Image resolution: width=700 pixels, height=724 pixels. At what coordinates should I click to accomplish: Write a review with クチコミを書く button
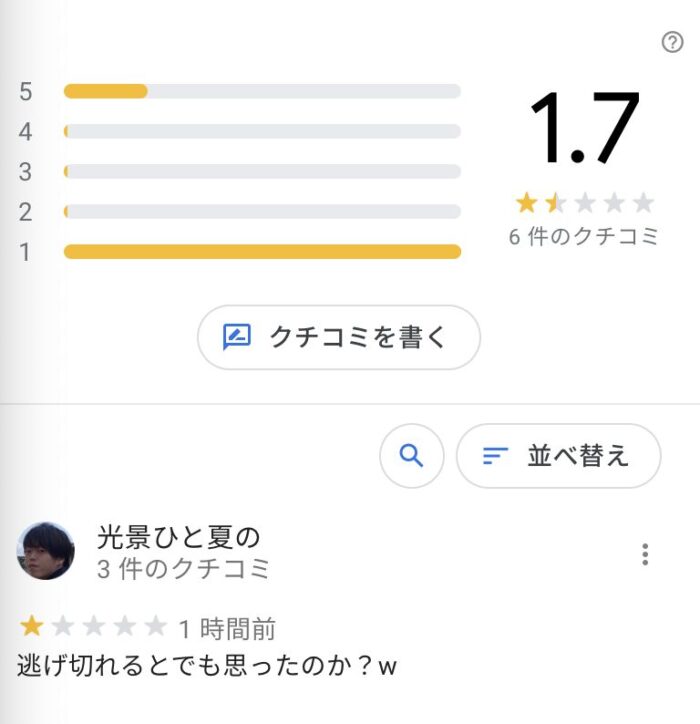[x=338, y=337]
